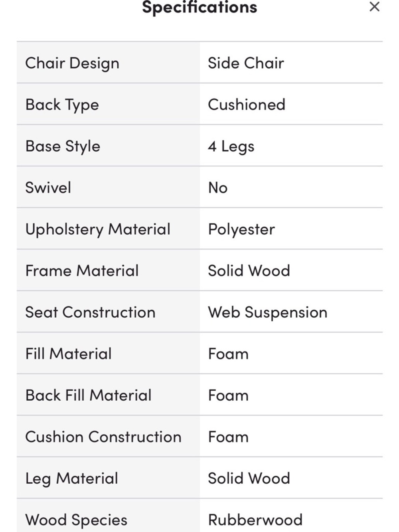This screenshot has height=532, width=399.
Task: Click the Back Fill Material label
Action: point(88,395)
